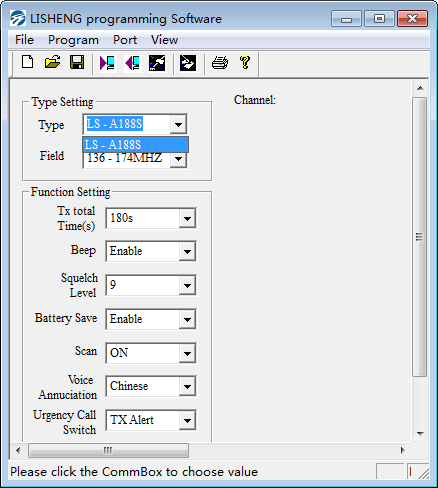Select LS - A188S from dropdown list

click(x=135, y=144)
